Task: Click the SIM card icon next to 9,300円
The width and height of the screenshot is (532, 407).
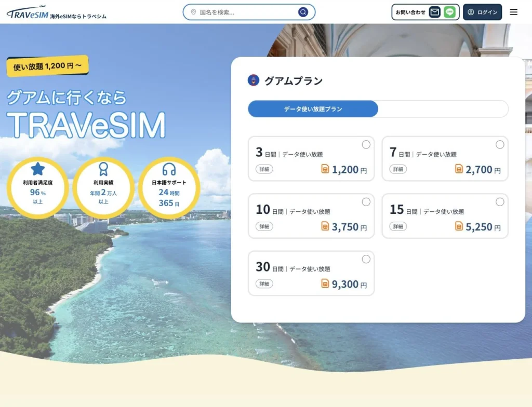Action: click(x=325, y=283)
